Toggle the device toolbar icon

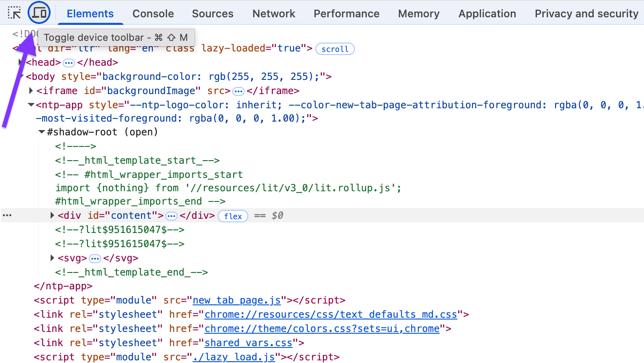point(39,13)
